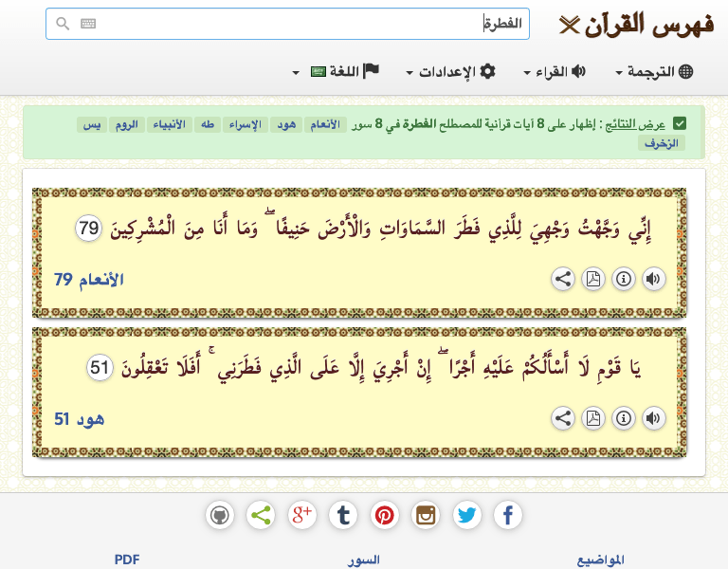Filter results by surah الأنعام tag
This screenshot has height=569, width=728.
point(325,124)
